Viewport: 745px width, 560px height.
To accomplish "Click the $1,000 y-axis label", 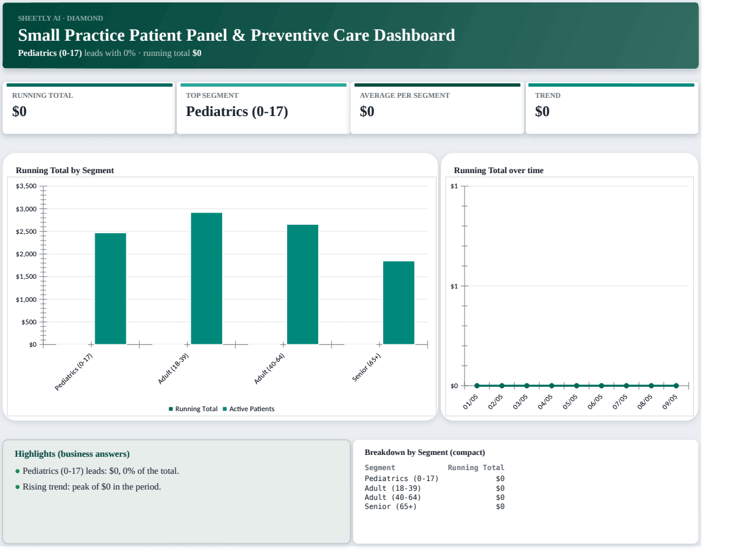I will click(x=26, y=299).
